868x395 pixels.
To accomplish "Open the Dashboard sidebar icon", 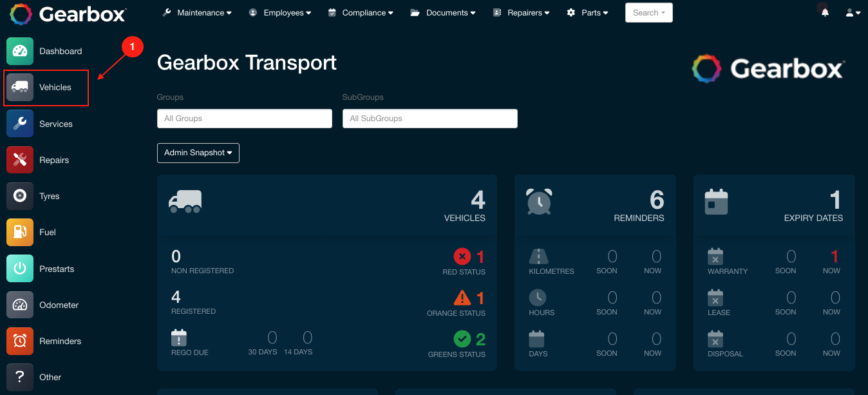I will (20, 51).
